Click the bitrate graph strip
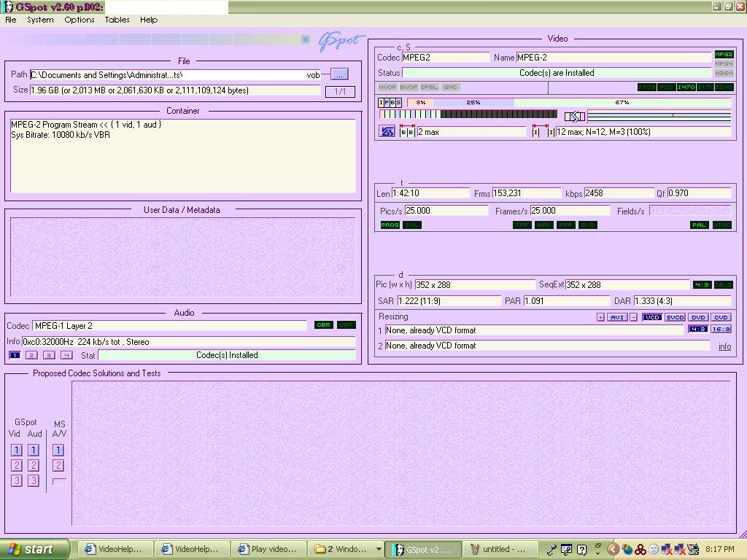 (659, 116)
